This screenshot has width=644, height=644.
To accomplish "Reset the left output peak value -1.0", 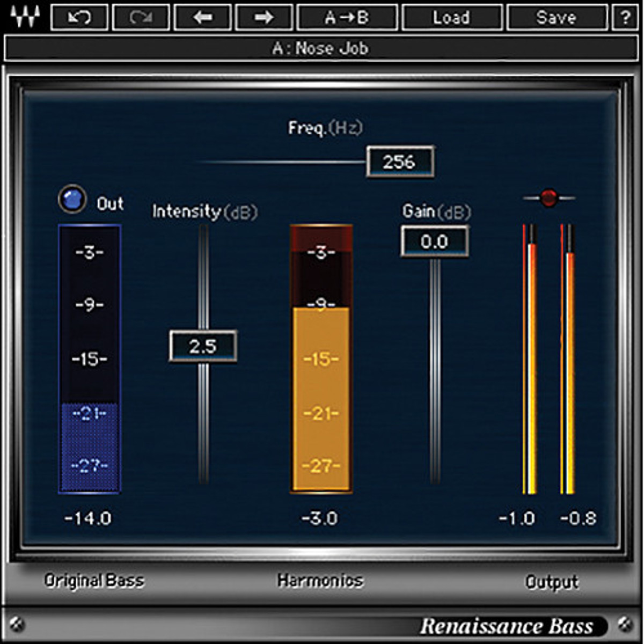I will click(516, 518).
